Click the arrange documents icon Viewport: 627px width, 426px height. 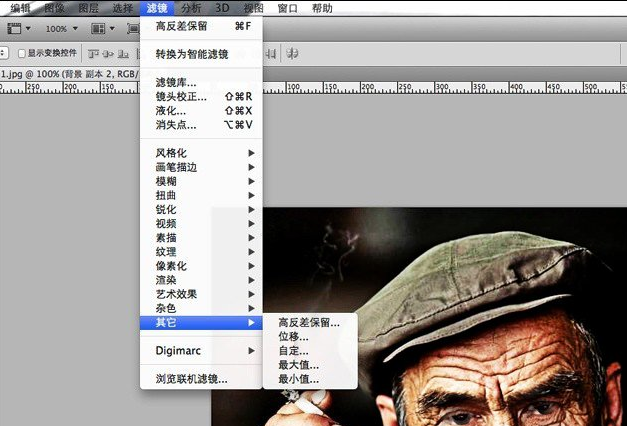coord(98,28)
